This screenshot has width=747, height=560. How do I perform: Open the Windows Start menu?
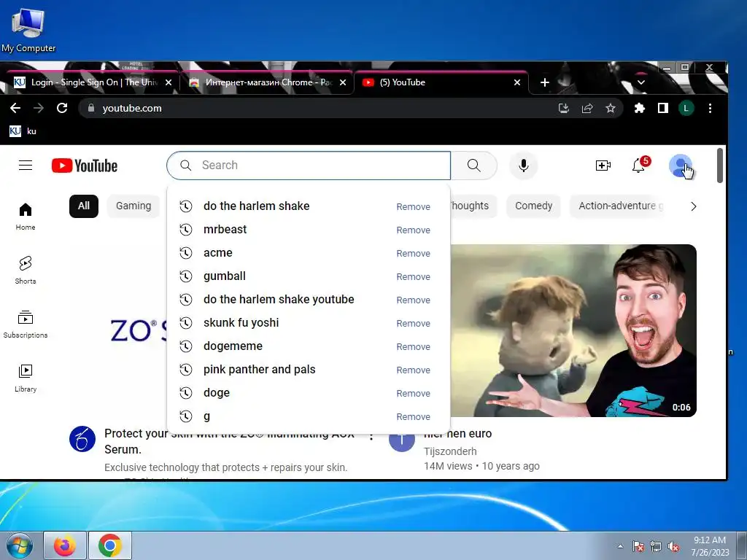tap(20, 545)
